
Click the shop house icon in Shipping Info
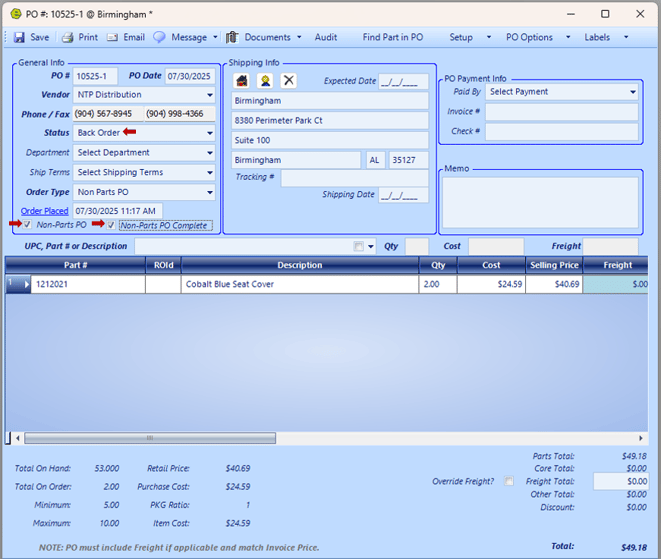point(242,80)
